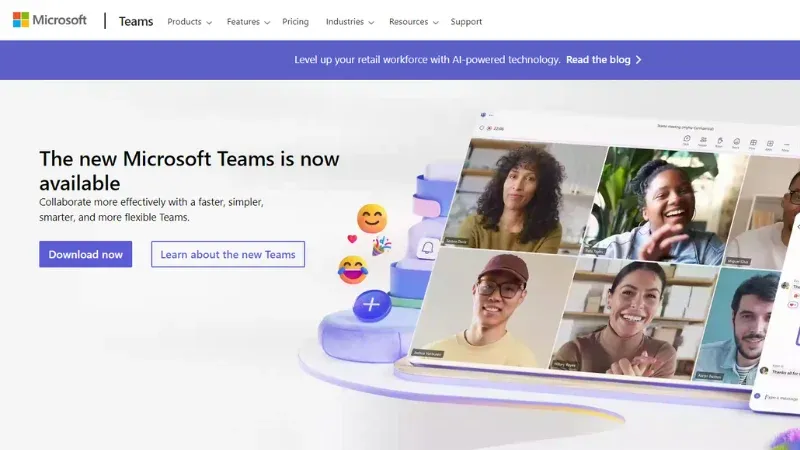Expand the Features menu
The width and height of the screenshot is (800, 450).
(248, 22)
